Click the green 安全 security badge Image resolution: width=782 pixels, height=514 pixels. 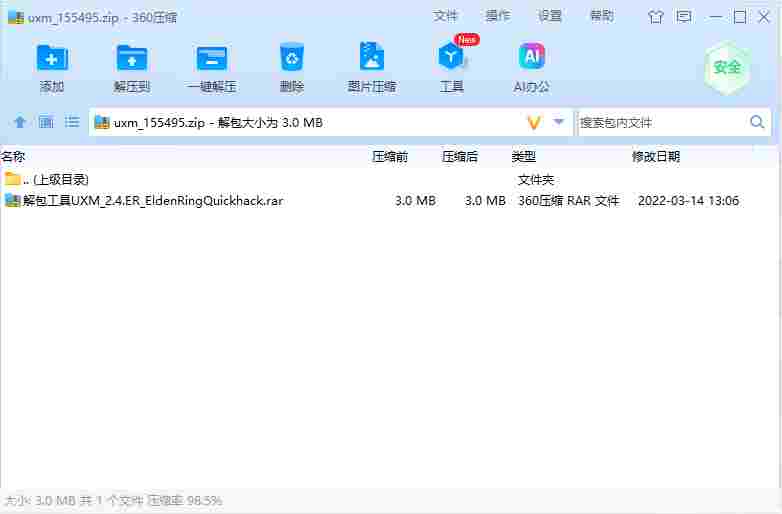coord(727,67)
